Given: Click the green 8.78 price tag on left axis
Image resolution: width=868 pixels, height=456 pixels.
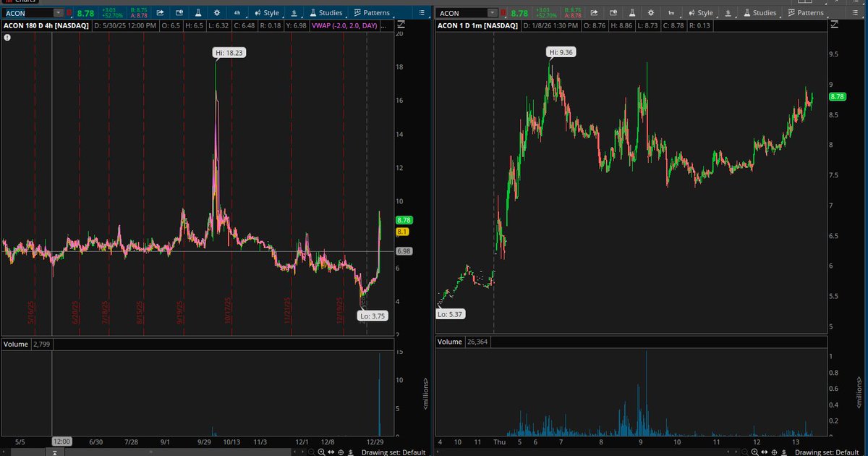Looking at the screenshot, I should tap(404, 220).
